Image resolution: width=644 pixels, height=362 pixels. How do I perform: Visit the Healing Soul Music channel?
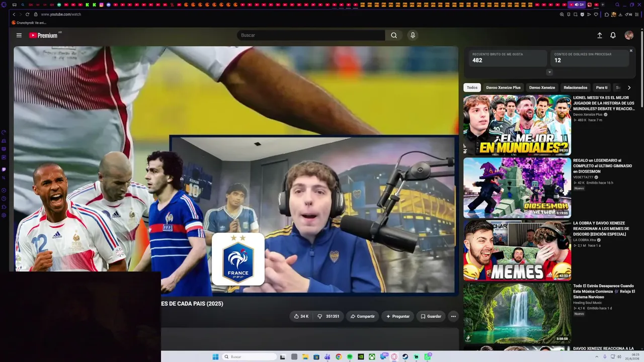[x=587, y=303]
